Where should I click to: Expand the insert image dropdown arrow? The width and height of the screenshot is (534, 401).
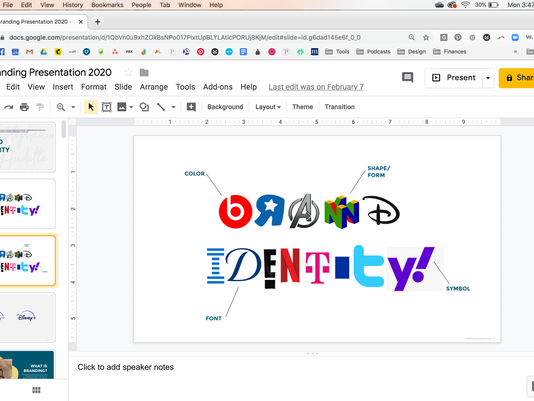pos(131,107)
